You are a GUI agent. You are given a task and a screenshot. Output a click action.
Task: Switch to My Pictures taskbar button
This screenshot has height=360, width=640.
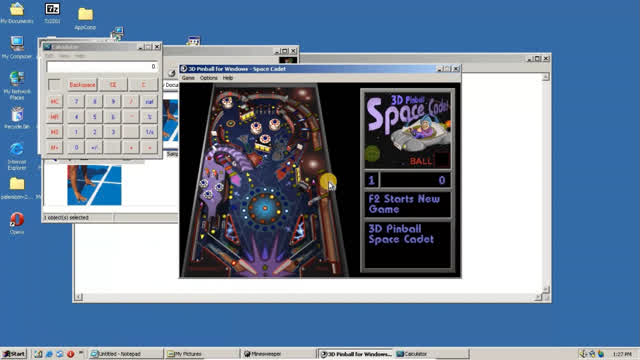pos(202,354)
